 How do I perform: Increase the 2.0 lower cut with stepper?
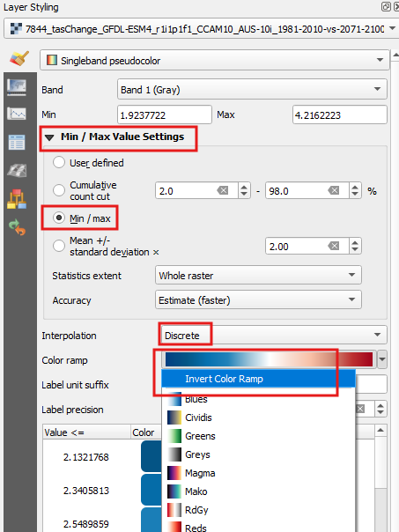[x=244, y=187]
